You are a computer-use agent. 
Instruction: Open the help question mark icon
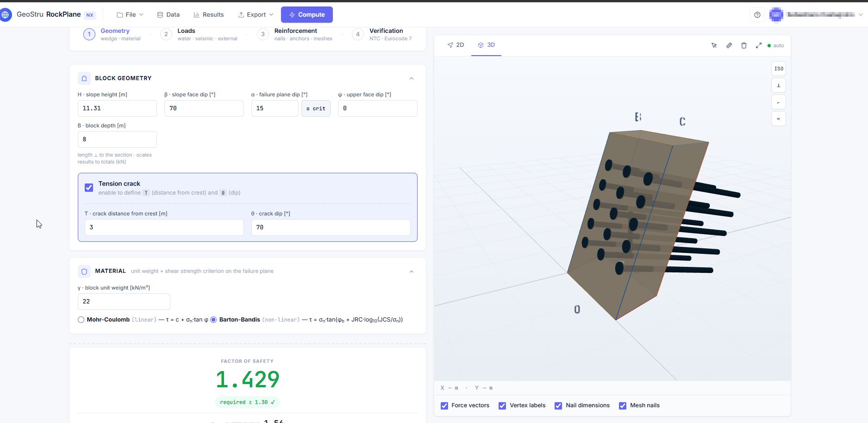coord(757,15)
